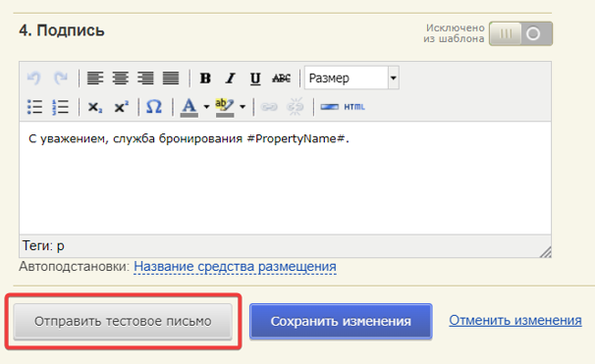Click the underline formatting icon
The width and height of the screenshot is (595, 364).
tap(255, 78)
